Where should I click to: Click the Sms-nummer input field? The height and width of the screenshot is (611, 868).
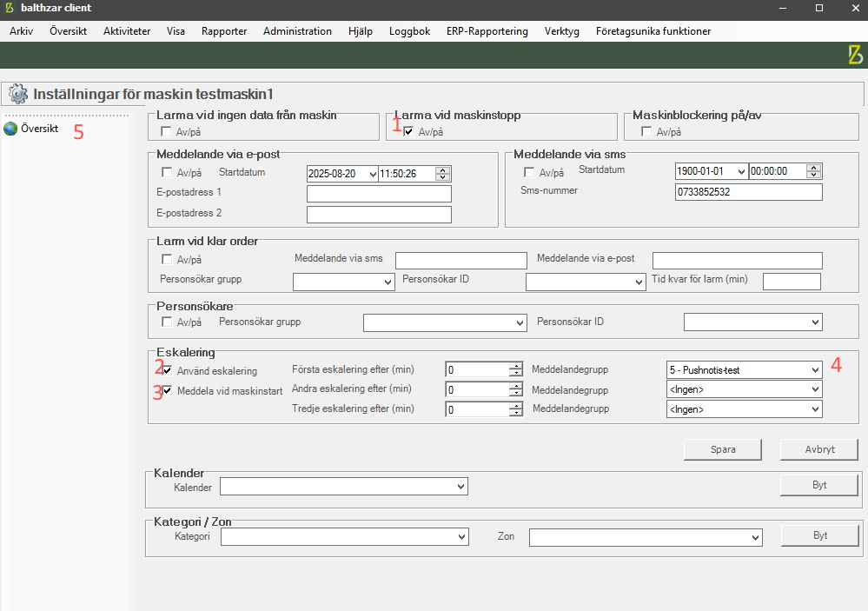748,192
